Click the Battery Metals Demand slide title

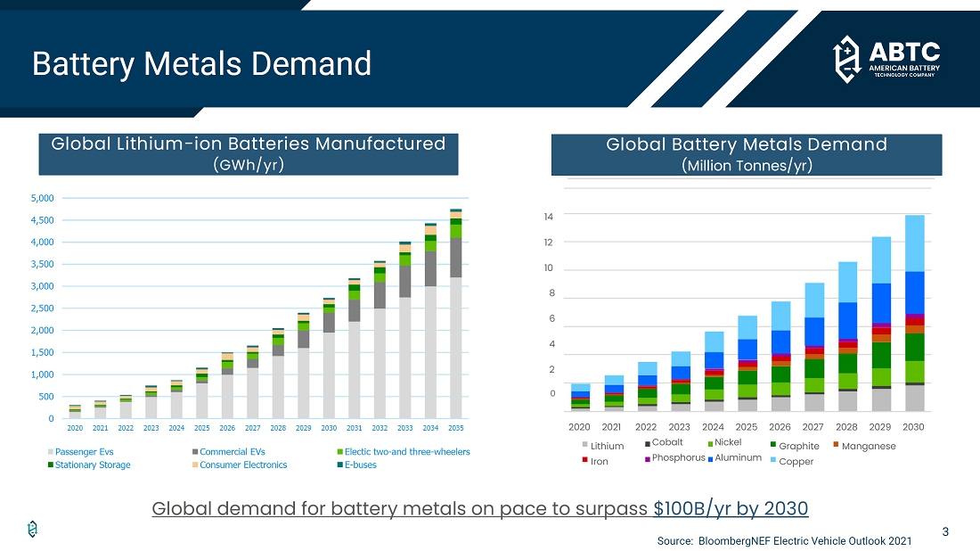[201, 63]
